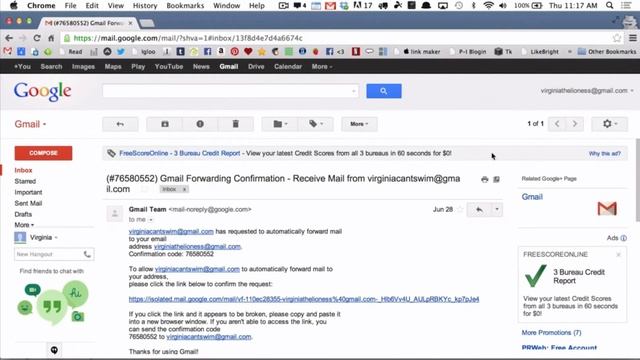Click the forwarding confirmation URL link

(304, 299)
